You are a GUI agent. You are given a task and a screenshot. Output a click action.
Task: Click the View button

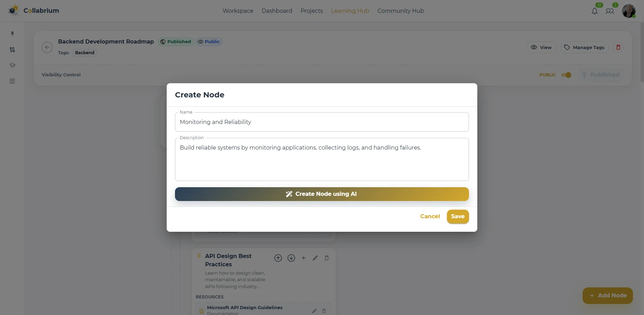[541, 47]
